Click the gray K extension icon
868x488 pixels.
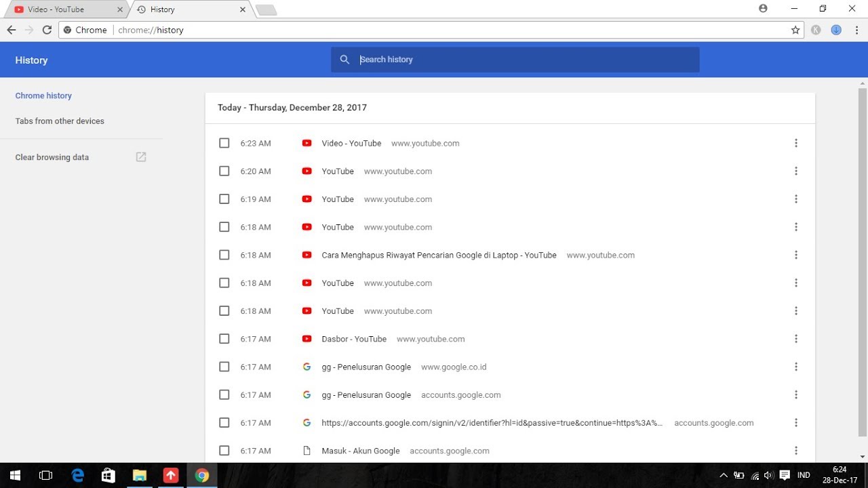coord(816,30)
